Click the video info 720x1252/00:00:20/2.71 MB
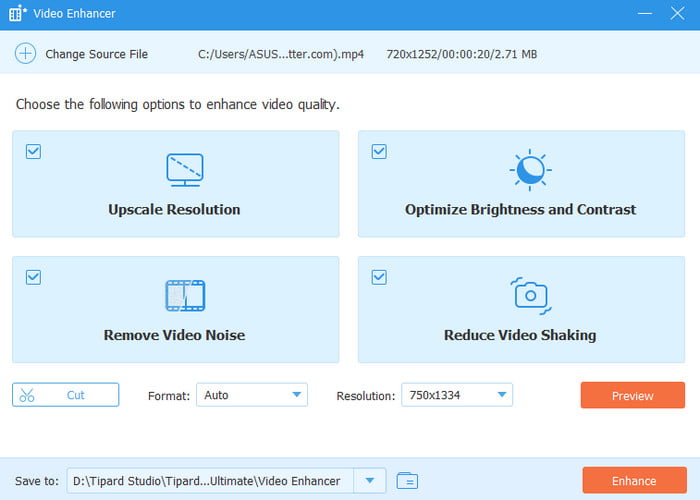 462,54
